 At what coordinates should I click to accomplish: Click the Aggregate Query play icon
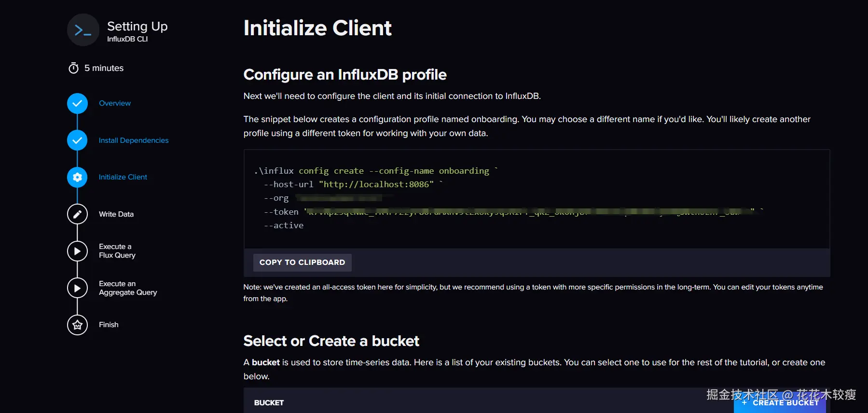[x=77, y=288]
